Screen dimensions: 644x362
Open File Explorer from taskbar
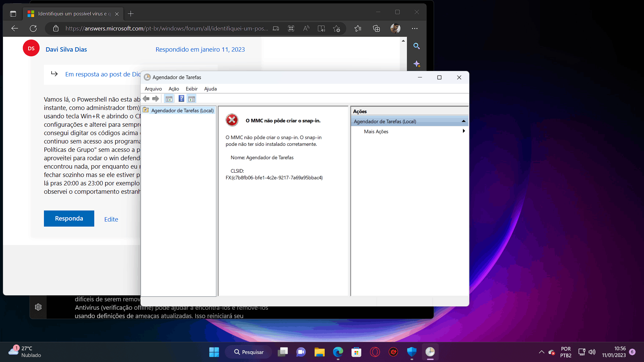[319, 352]
